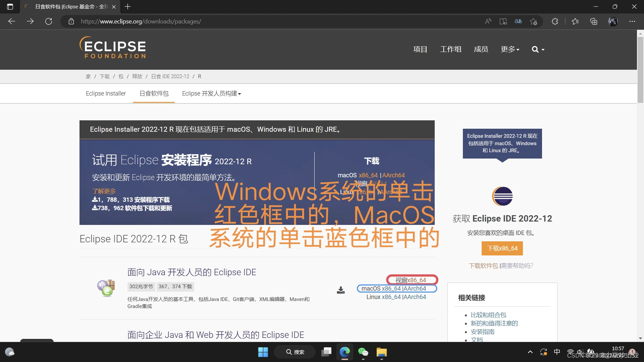Click the read aloud icon in address bar
The height and width of the screenshot is (362, 644).
pos(488,21)
